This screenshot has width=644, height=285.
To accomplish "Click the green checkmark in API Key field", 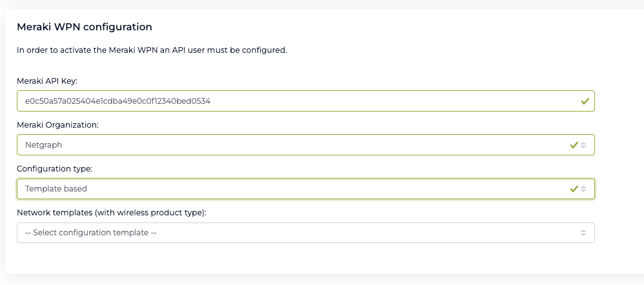I will pyautogui.click(x=585, y=101).
